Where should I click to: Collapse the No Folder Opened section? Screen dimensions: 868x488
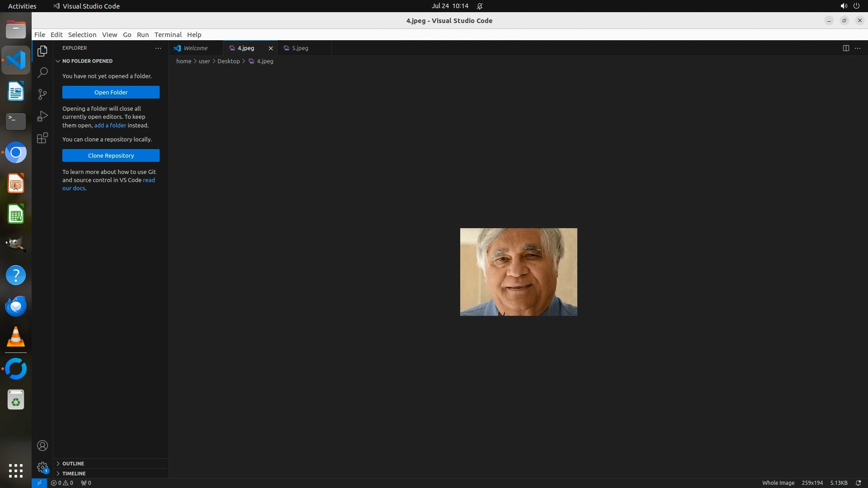pos(58,61)
